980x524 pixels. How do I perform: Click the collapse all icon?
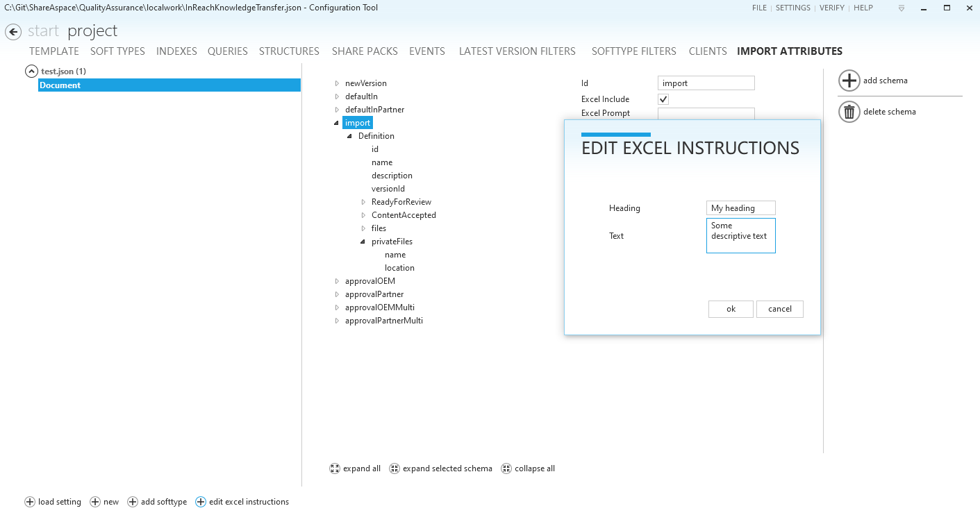tap(506, 468)
